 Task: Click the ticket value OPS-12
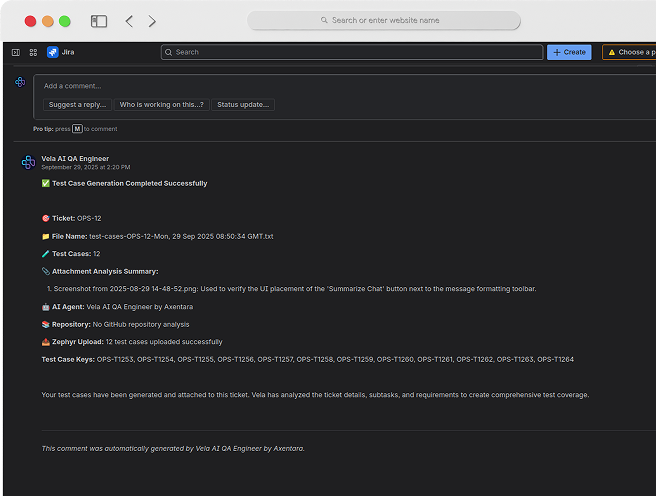pyautogui.click(x=89, y=218)
